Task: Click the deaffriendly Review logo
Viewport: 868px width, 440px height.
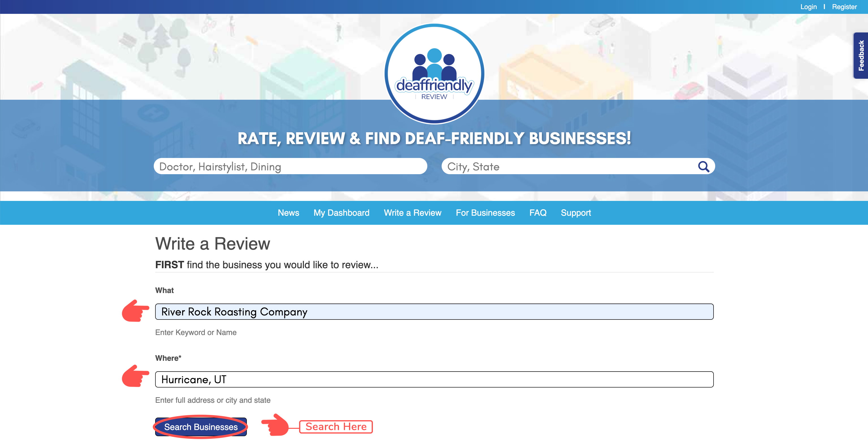Action: click(434, 73)
